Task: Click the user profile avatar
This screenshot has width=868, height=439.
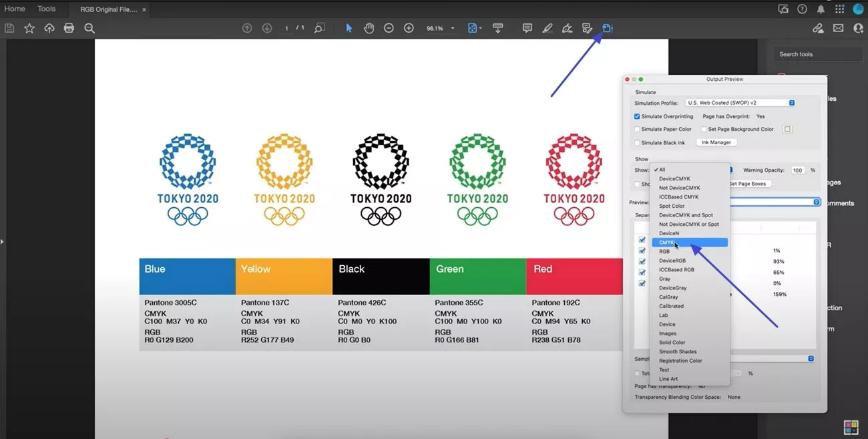Action: pos(858,9)
